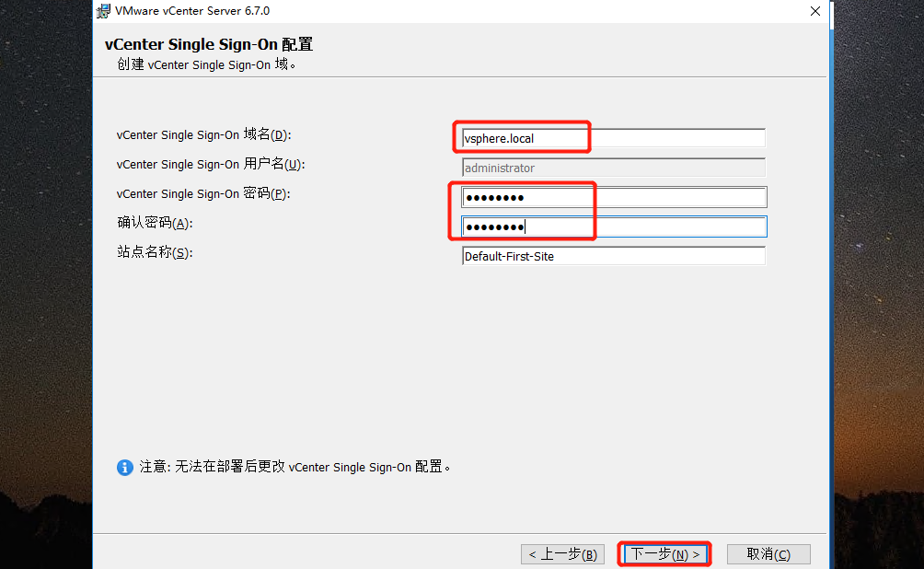Viewport: 924px width, 569px height.
Task: Go back with the 上一步(B) button
Action: pos(562,554)
